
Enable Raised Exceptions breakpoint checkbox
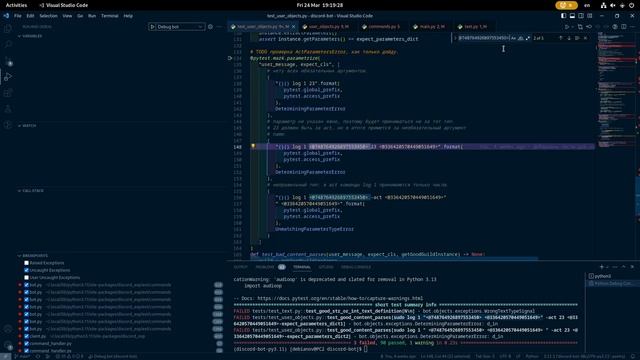pyautogui.click(x=27, y=263)
